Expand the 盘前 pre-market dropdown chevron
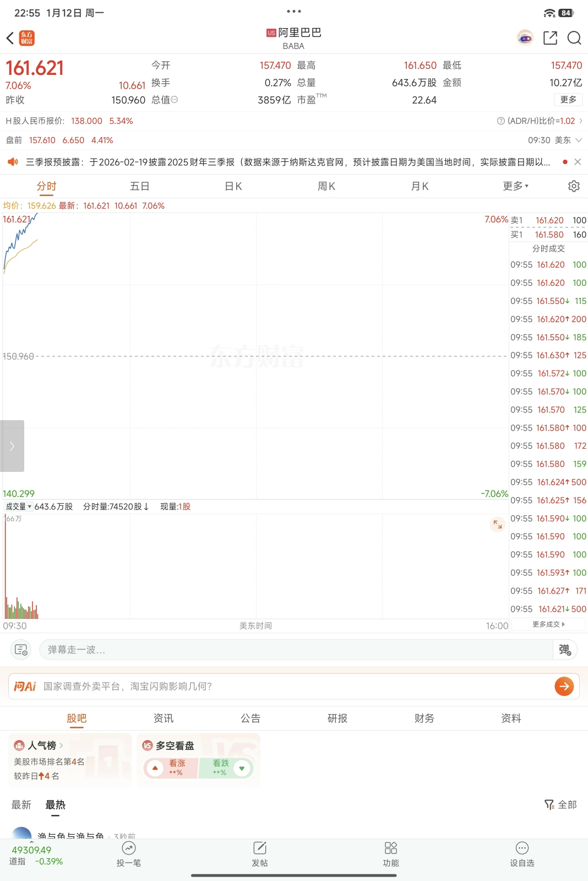Image resolution: width=588 pixels, height=881 pixels. [579, 140]
